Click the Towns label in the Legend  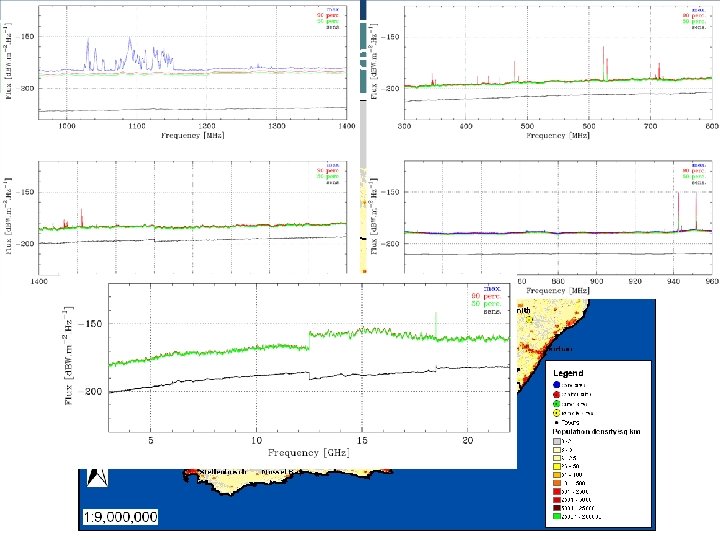[x=570, y=422]
